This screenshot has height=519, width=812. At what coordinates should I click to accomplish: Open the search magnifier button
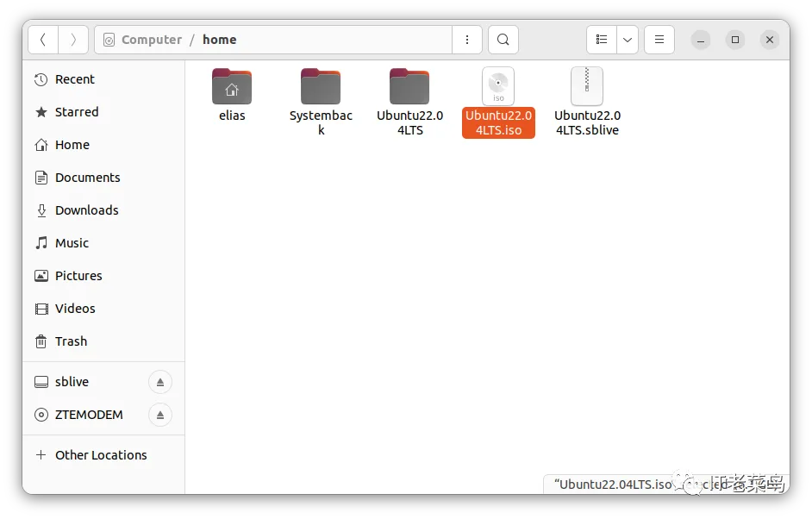(x=503, y=40)
